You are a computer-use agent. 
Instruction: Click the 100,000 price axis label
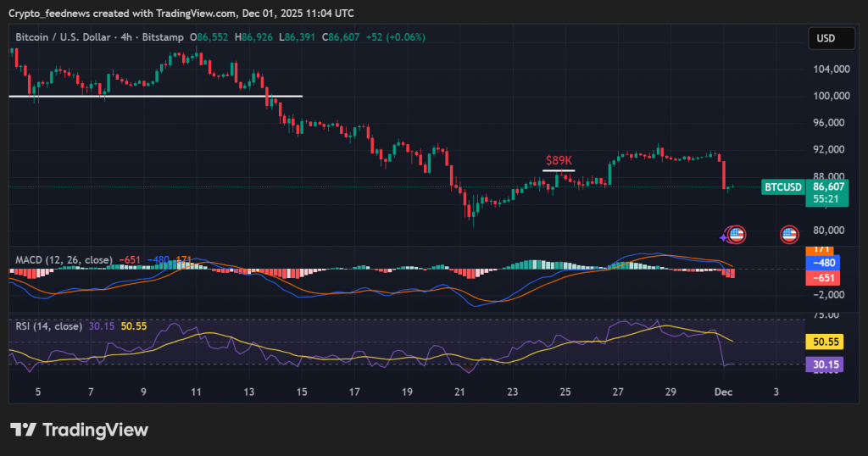pyautogui.click(x=832, y=96)
